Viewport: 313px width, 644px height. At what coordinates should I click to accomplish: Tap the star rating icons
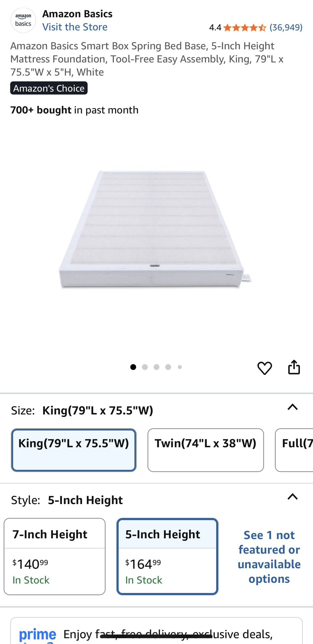tap(245, 28)
